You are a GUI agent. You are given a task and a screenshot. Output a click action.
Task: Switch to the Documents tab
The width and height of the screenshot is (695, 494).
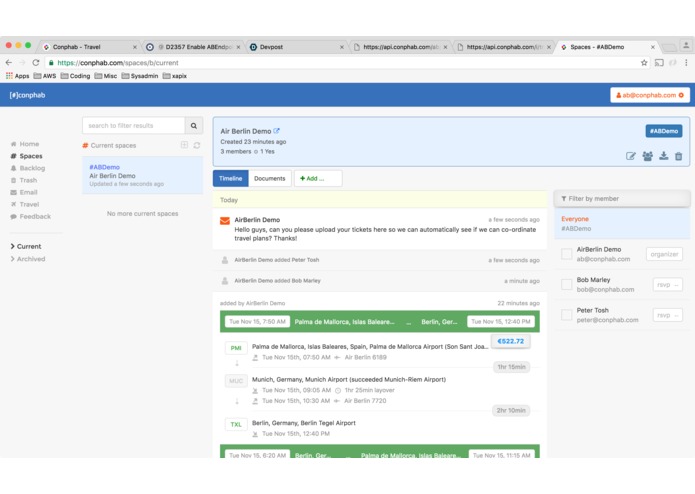tap(269, 179)
